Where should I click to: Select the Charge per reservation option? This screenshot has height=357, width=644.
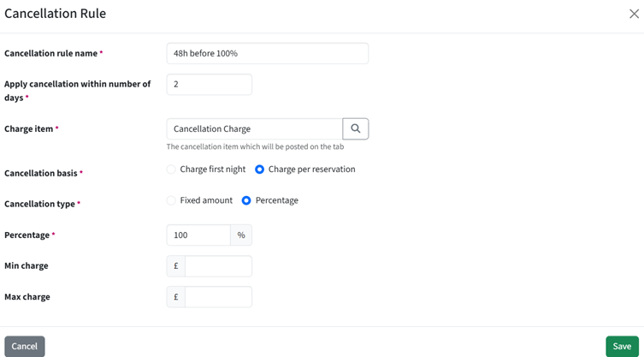pos(260,170)
